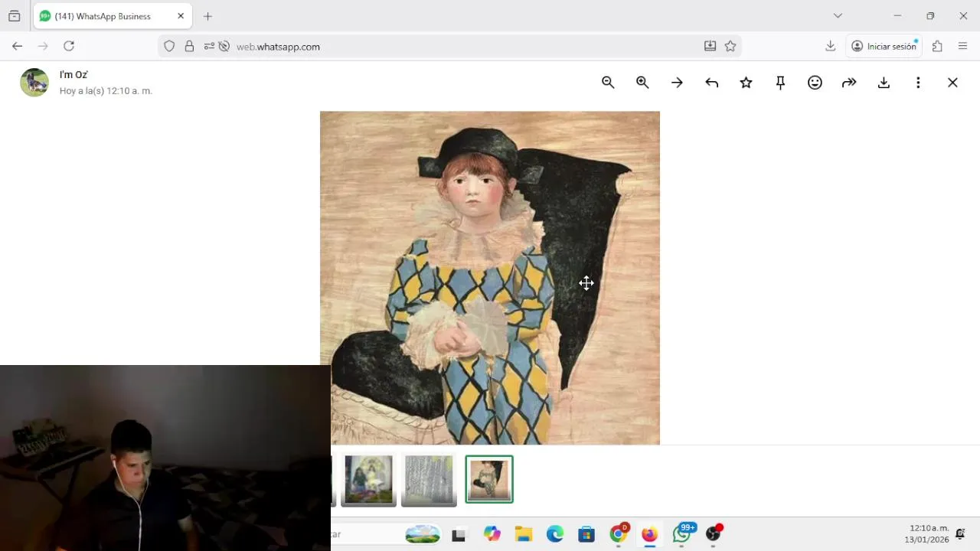Viewport: 980px width, 551px height.
Task: Open browser extensions menu
Action: click(x=937, y=46)
